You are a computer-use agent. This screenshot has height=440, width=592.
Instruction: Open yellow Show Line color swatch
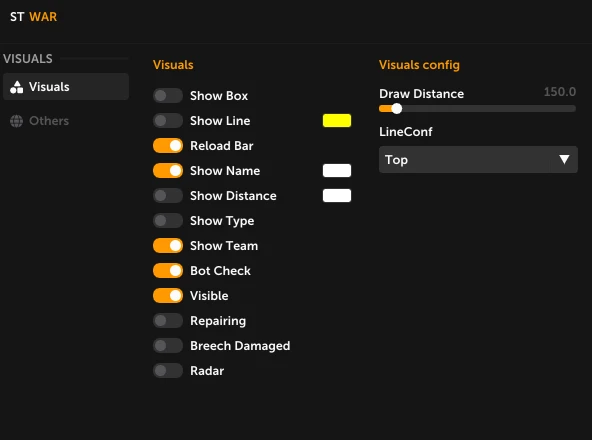click(x=337, y=120)
